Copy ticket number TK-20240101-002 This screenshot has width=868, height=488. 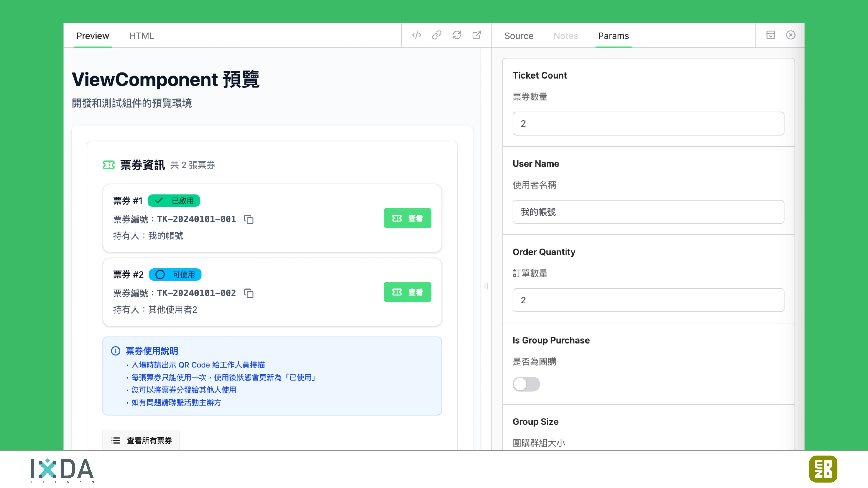click(249, 293)
